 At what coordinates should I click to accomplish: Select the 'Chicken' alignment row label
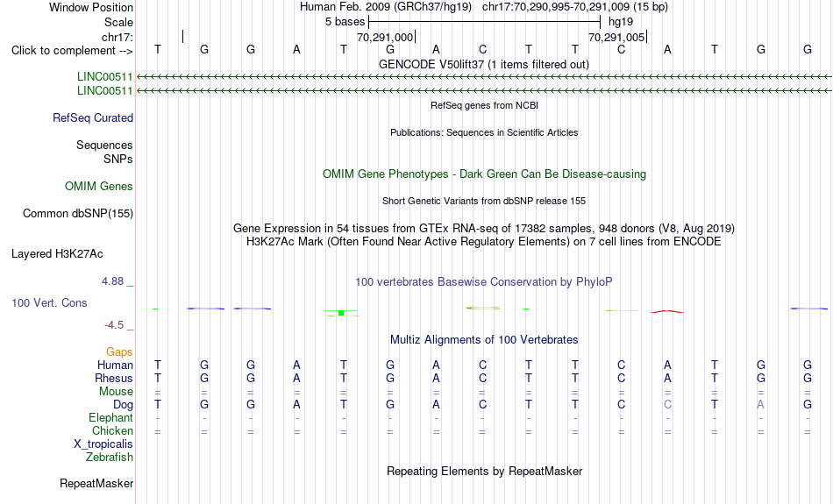(x=112, y=430)
